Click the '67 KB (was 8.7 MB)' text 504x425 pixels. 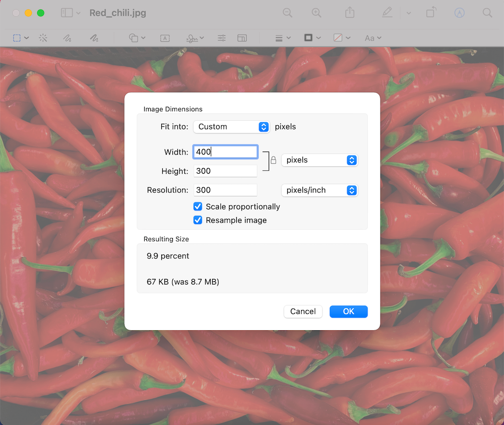click(183, 281)
